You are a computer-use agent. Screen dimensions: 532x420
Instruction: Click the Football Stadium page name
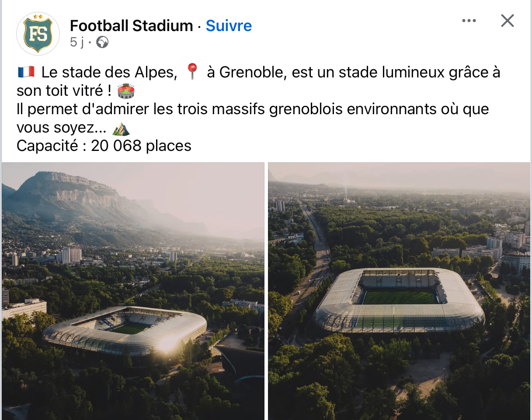(x=131, y=26)
